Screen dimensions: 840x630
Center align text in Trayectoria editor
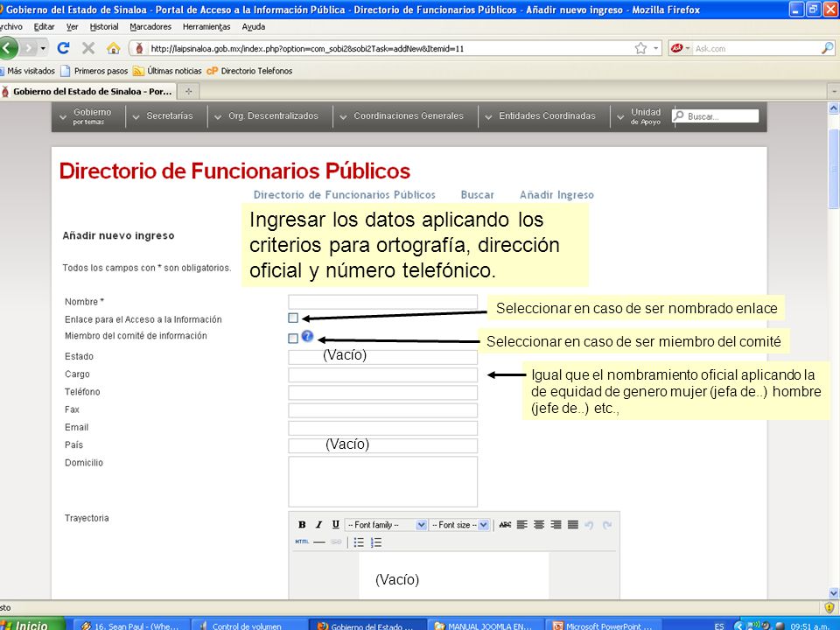coord(539,525)
